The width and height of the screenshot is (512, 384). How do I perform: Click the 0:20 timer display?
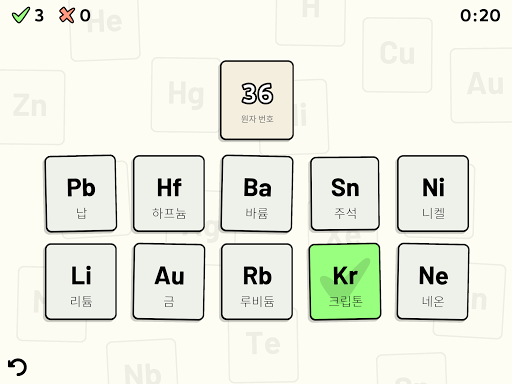(480, 15)
